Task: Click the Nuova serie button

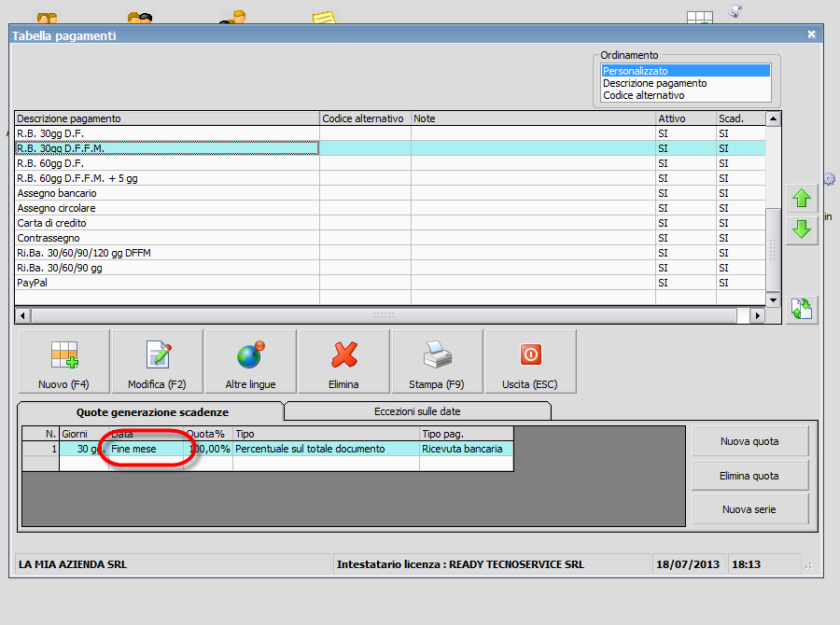Action: [749, 509]
